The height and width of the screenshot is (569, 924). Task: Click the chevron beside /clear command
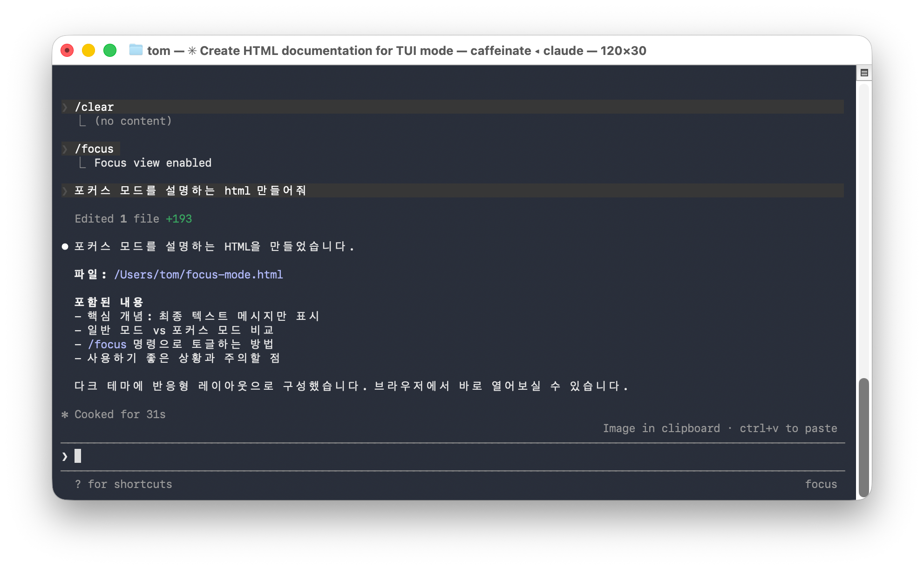[x=65, y=107]
